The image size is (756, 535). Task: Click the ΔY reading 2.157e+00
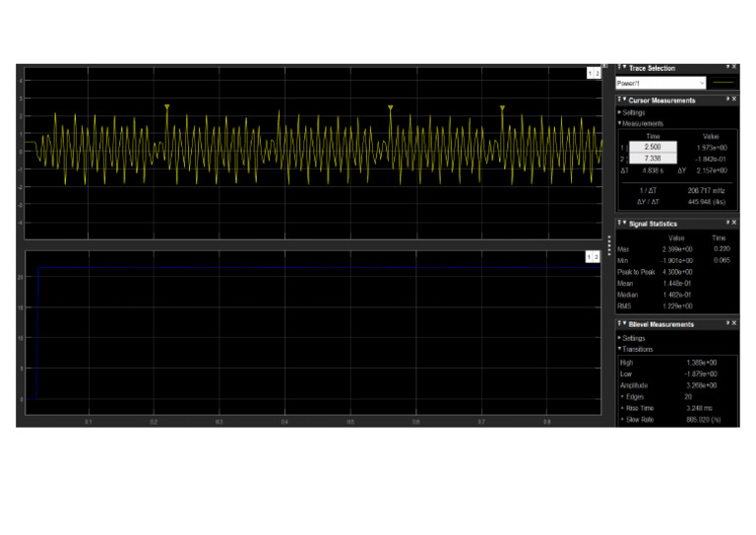[712, 170]
